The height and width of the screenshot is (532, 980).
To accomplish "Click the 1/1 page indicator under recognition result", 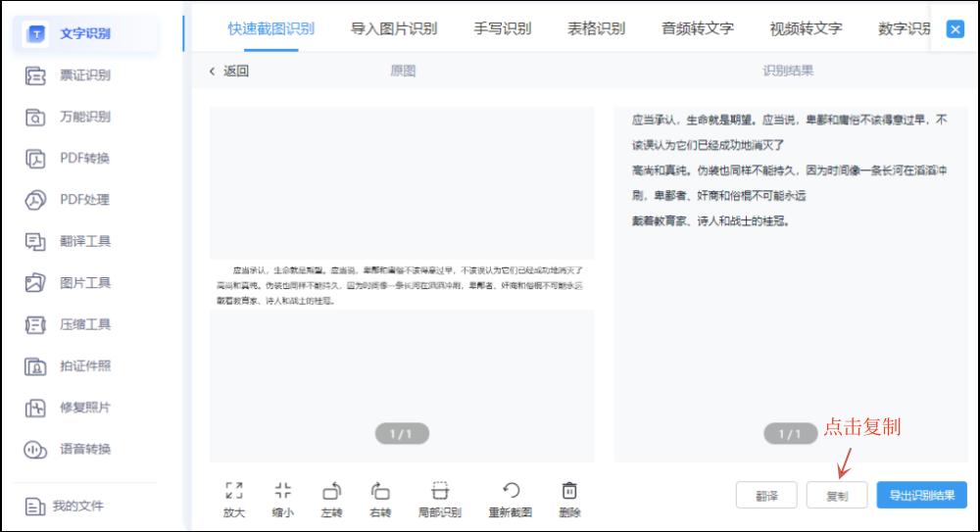I will pyautogui.click(x=791, y=434).
